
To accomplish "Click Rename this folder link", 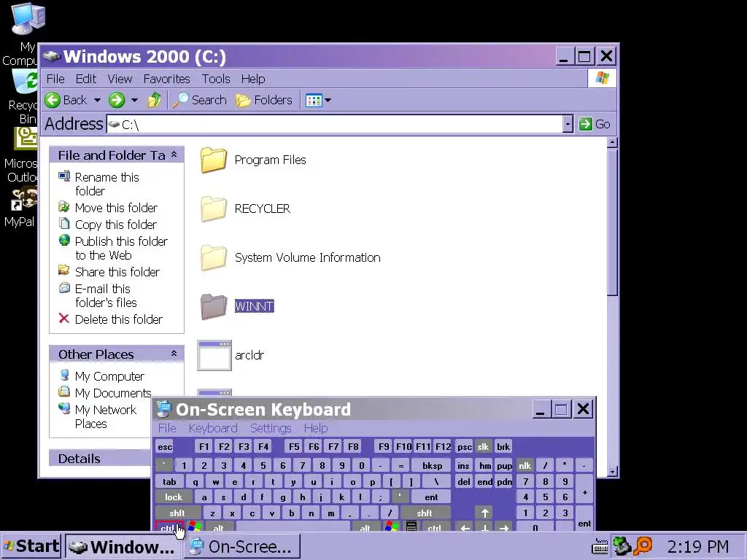I will [x=107, y=184].
